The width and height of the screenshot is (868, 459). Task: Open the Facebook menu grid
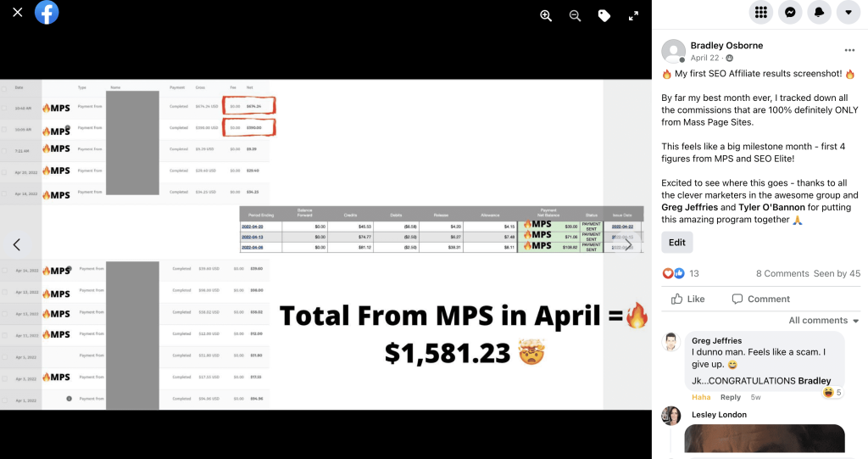tap(760, 12)
